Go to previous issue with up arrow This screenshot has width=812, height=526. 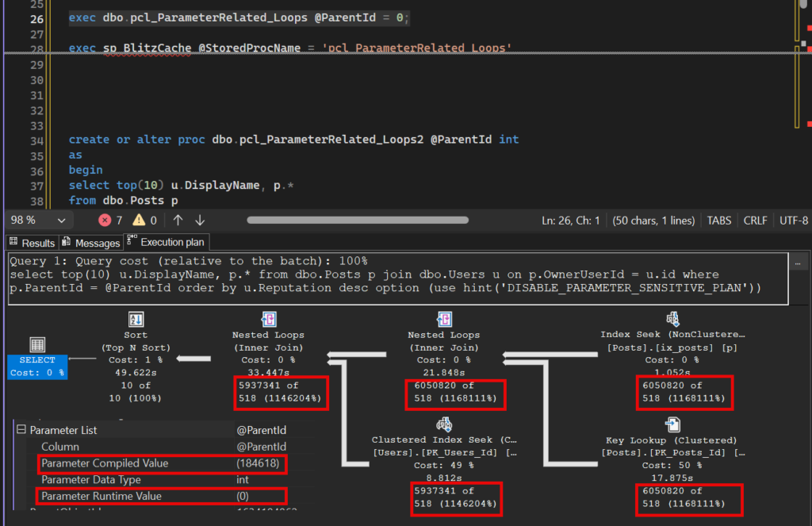point(178,221)
